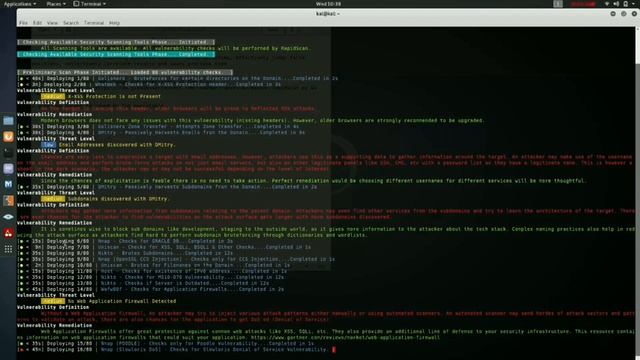Minimize the kali terminal window
This screenshot has width=640, height=360.
(x=613, y=13)
